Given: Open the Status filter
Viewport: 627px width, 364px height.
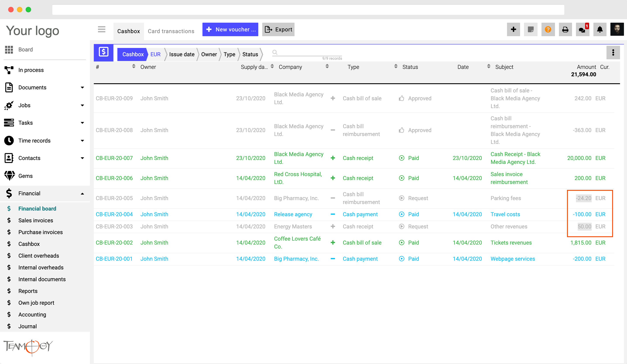Looking at the screenshot, I should click(x=250, y=54).
